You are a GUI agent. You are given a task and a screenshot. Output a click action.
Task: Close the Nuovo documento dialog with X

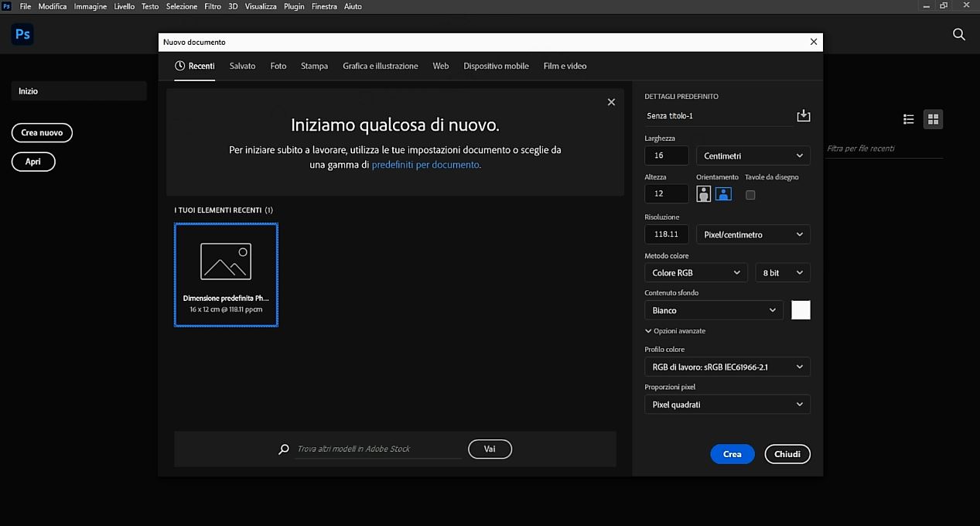pyautogui.click(x=813, y=42)
